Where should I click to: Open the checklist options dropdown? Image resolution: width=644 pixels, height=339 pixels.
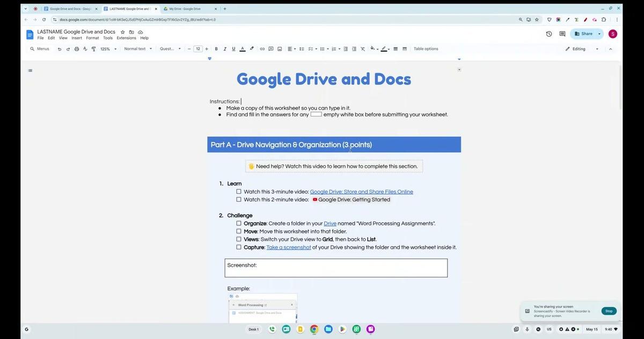pos(316,49)
